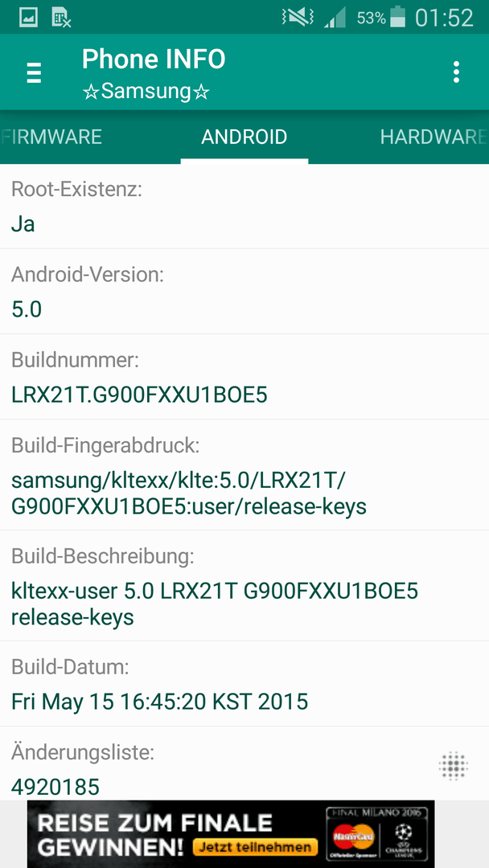The height and width of the screenshot is (868, 489).
Task: Tap the signal strength icon
Action: (335, 18)
